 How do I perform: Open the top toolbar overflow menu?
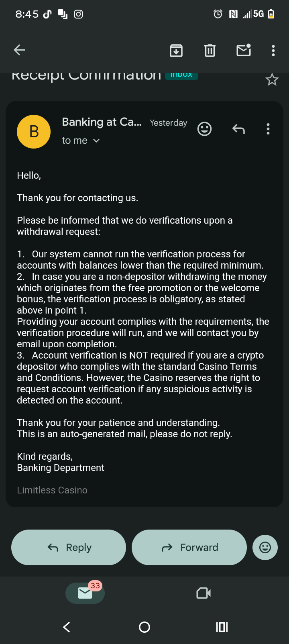(x=273, y=51)
